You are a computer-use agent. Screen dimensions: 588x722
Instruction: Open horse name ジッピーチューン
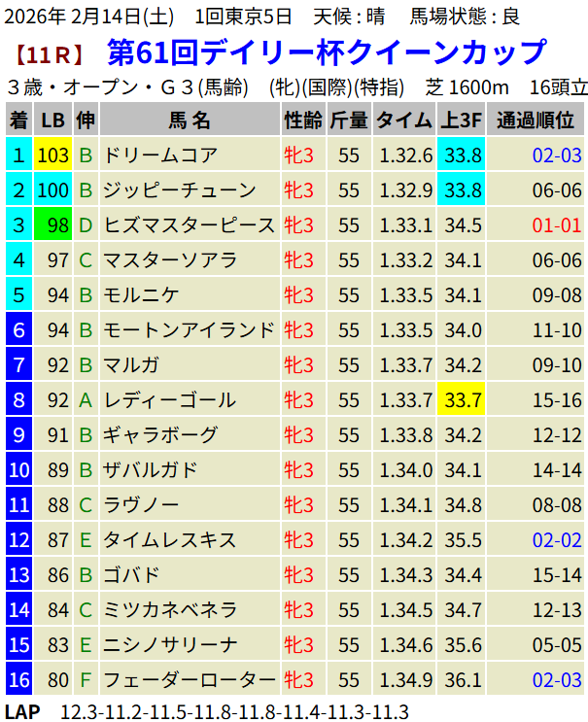[180, 190]
